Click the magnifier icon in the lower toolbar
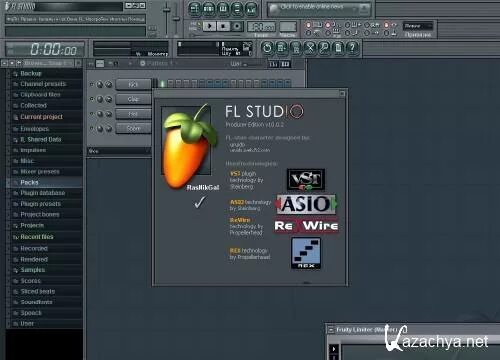The image size is (500, 360). point(324,48)
